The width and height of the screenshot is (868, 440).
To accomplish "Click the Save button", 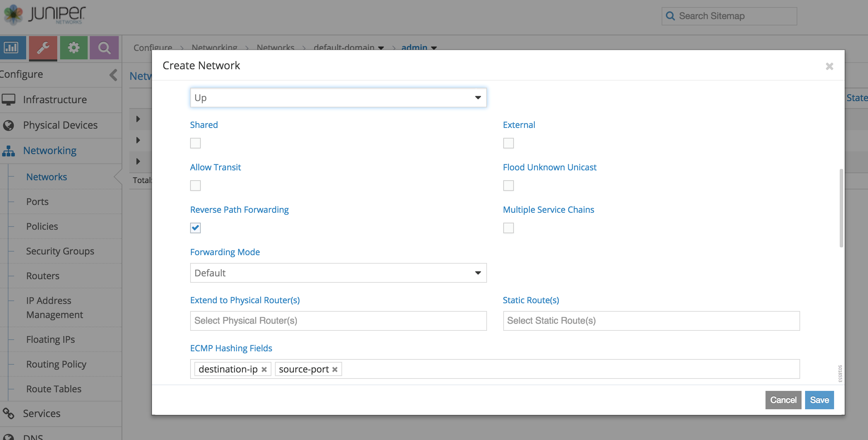I will (x=819, y=400).
